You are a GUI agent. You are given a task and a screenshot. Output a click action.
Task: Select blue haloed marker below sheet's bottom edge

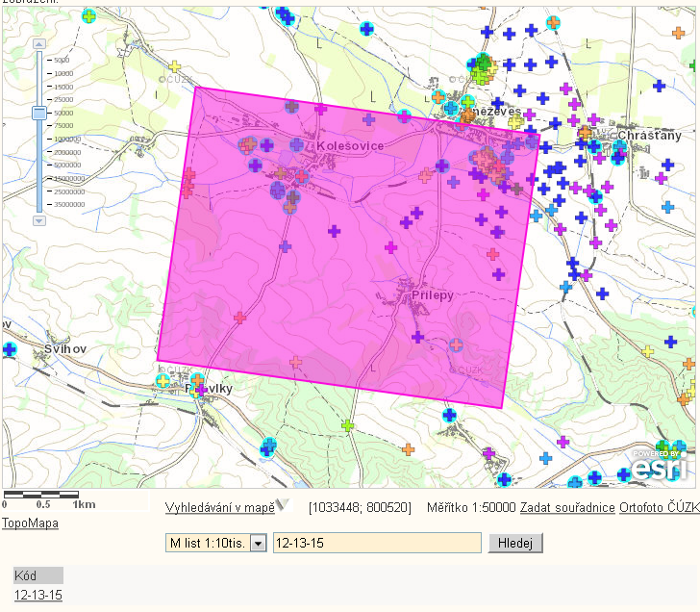(450, 416)
